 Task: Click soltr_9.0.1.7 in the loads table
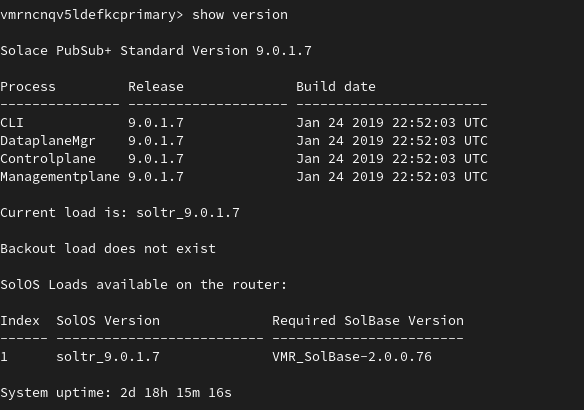point(108,357)
